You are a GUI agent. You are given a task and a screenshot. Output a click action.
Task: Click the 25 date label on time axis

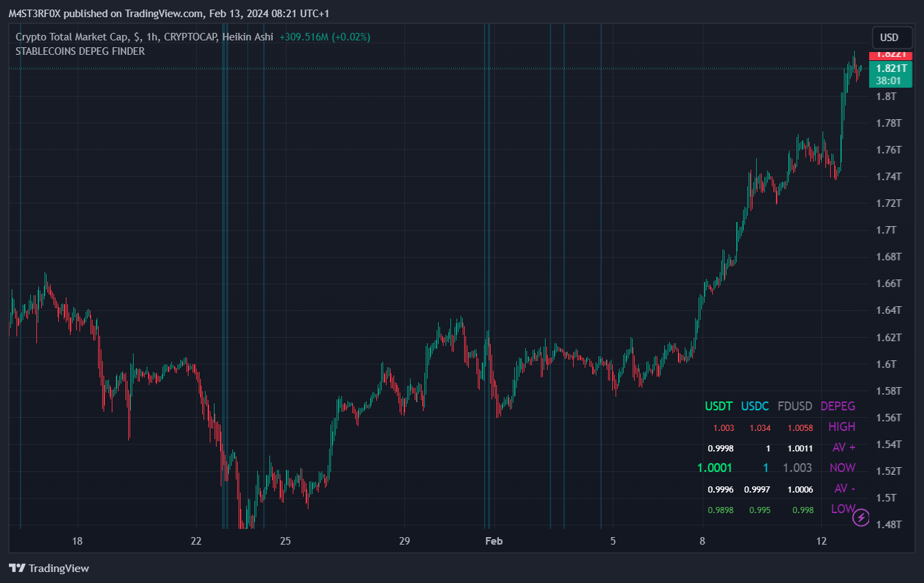coord(286,541)
